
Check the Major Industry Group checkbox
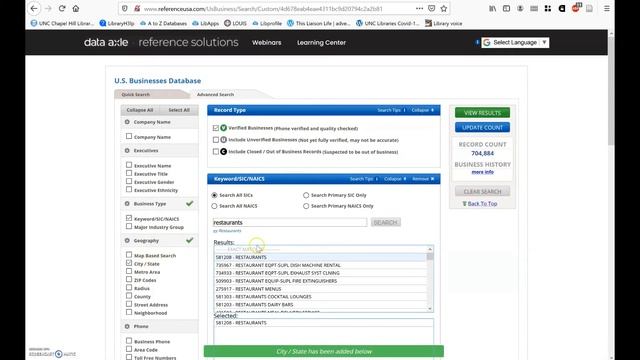tap(129, 227)
